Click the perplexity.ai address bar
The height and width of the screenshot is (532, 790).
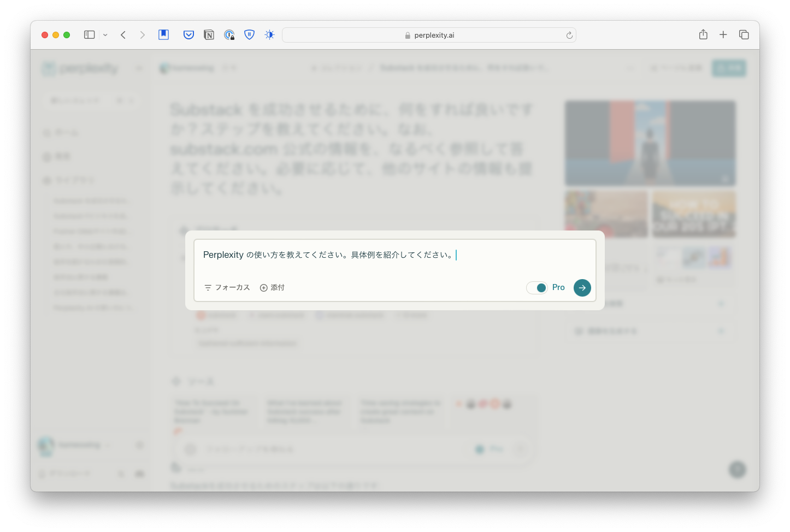(429, 35)
